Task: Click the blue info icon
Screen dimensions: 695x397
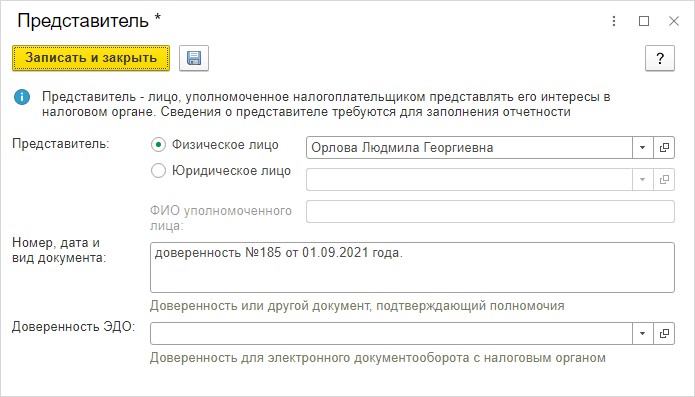Action: pyautogui.click(x=22, y=97)
